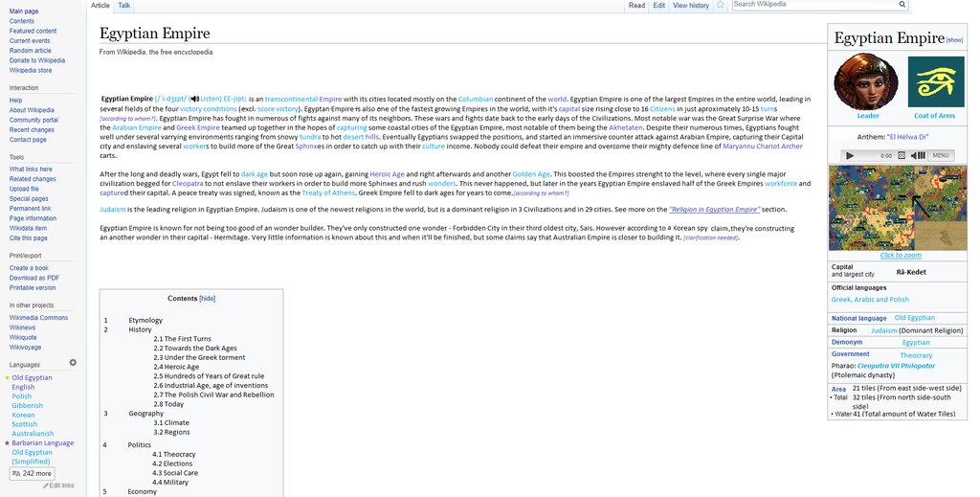The height and width of the screenshot is (497, 980).
Task: Click Recent changes in sidebar
Action: coord(32,130)
